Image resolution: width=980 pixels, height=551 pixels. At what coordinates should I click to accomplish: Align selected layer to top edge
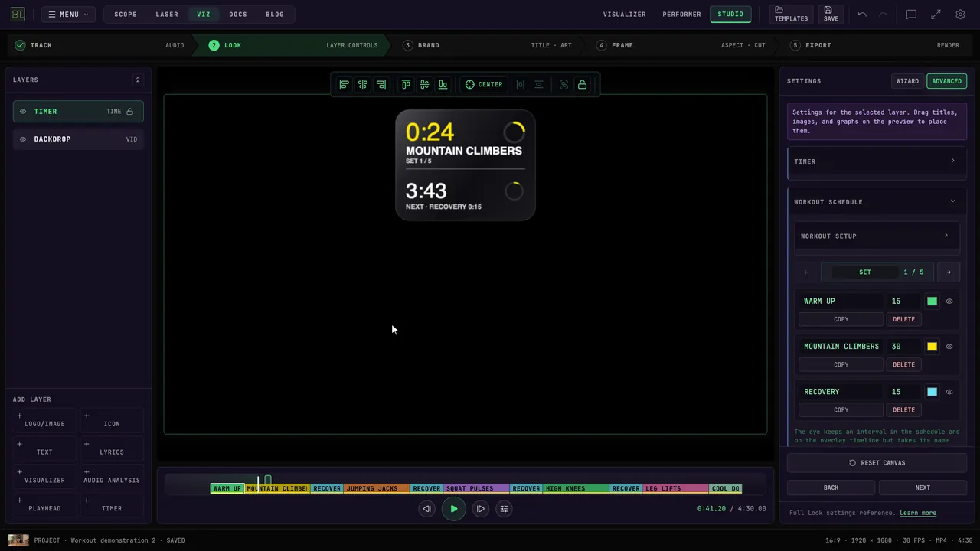[x=406, y=84]
